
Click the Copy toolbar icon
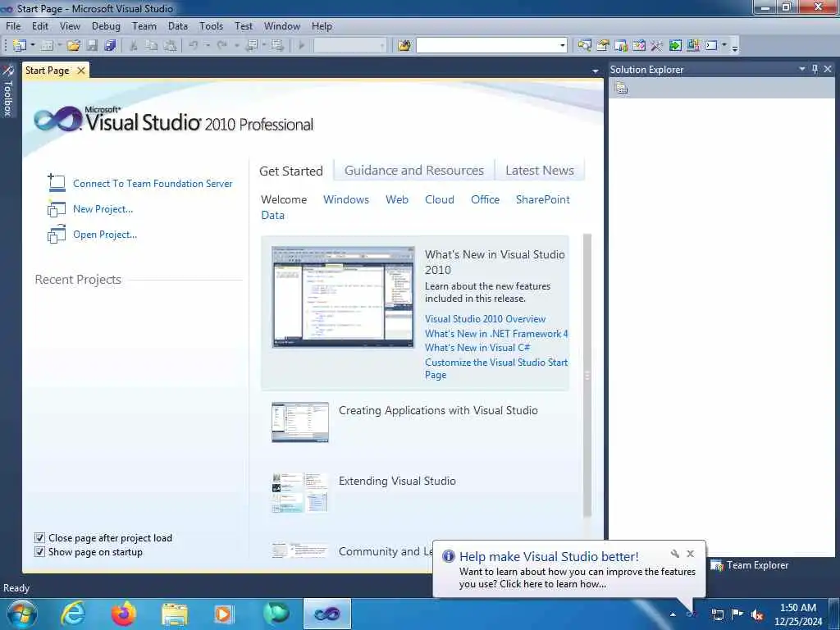tap(152, 46)
